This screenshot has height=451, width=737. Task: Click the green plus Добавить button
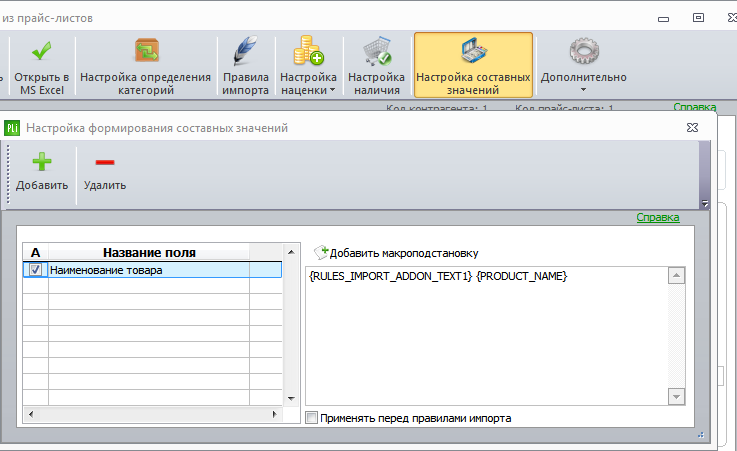coord(42,172)
